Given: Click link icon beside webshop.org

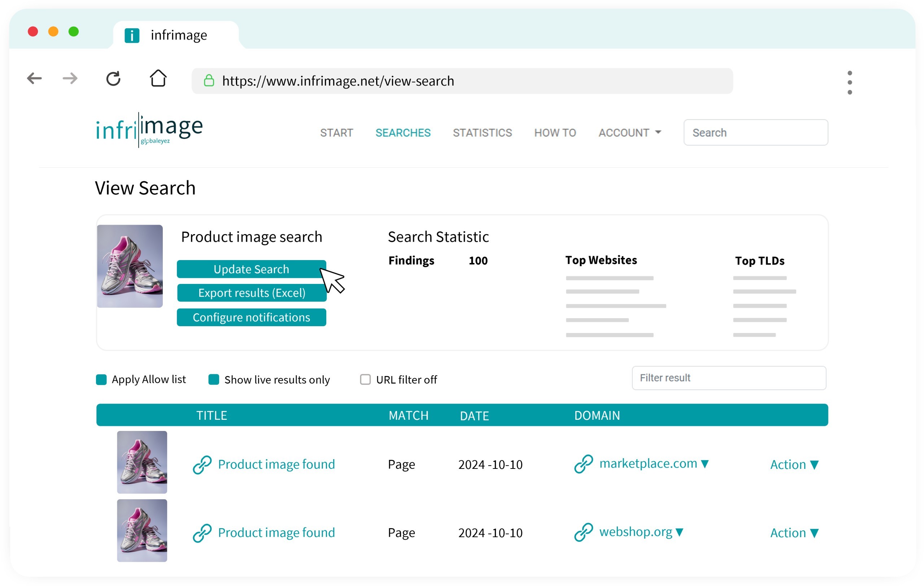Looking at the screenshot, I should tap(584, 532).
